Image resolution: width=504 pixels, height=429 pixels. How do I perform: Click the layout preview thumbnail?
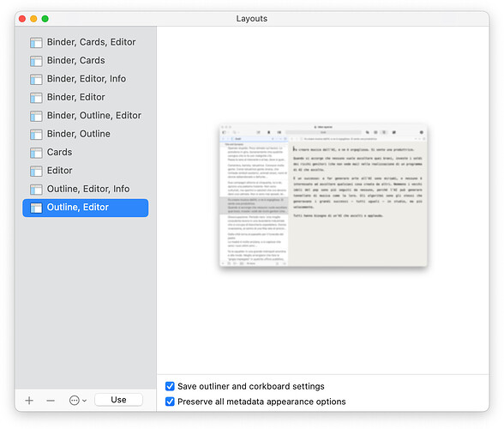click(x=323, y=196)
